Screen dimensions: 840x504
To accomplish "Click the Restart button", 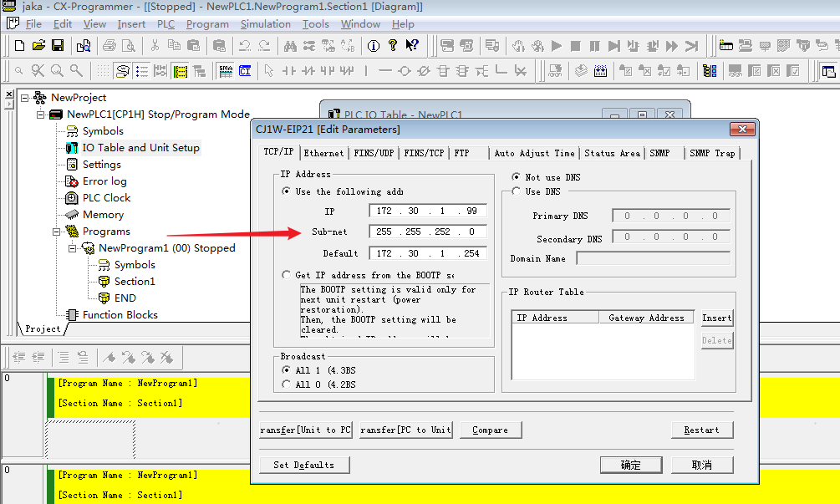I will click(701, 430).
